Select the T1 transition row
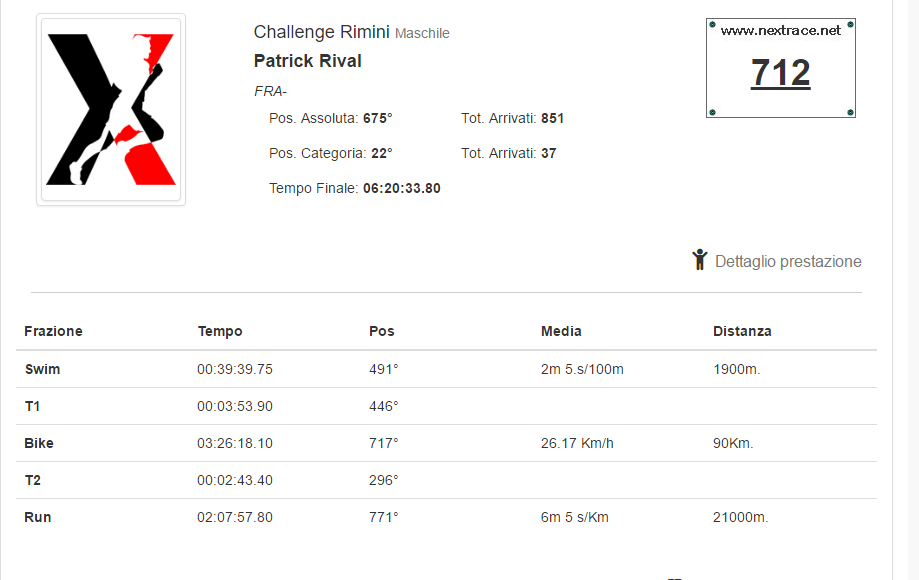This screenshot has width=919, height=580. 447,406
